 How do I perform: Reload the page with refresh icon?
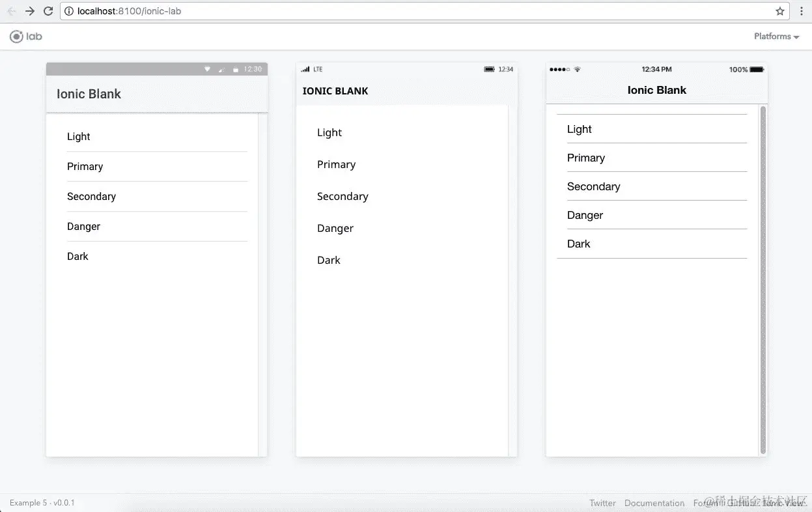point(48,11)
